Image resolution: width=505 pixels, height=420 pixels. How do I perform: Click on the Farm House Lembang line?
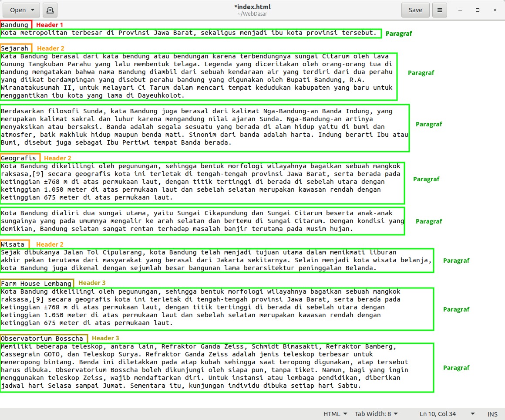pyautogui.click(x=36, y=284)
